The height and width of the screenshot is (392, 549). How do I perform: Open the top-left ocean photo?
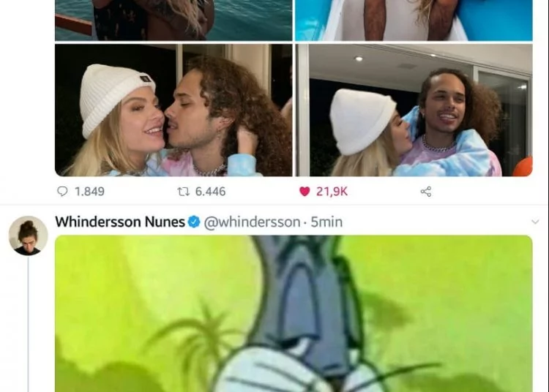[x=173, y=20]
